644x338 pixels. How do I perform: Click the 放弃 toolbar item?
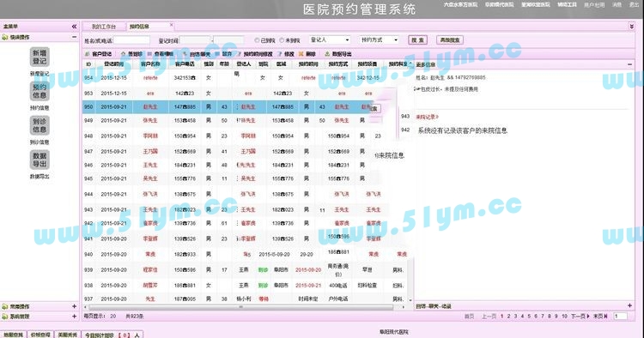pos(224,54)
